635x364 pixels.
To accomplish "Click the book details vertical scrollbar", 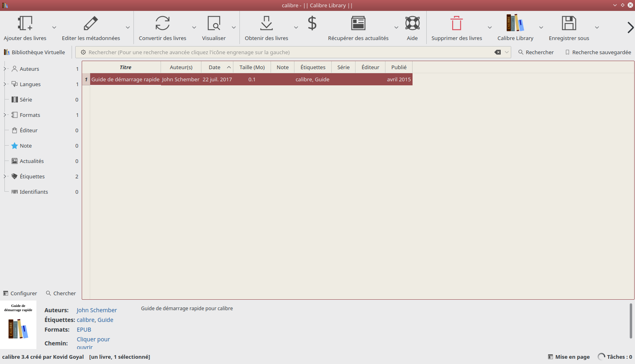I will (631, 321).
